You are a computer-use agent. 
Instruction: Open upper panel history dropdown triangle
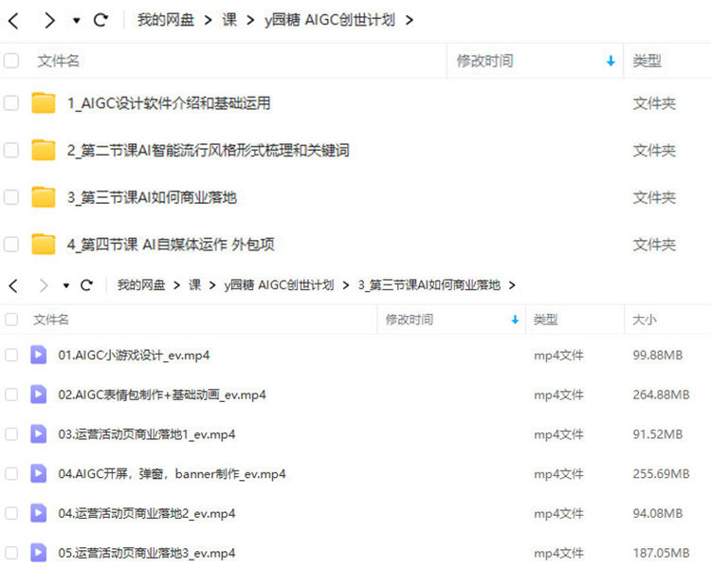point(77,21)
